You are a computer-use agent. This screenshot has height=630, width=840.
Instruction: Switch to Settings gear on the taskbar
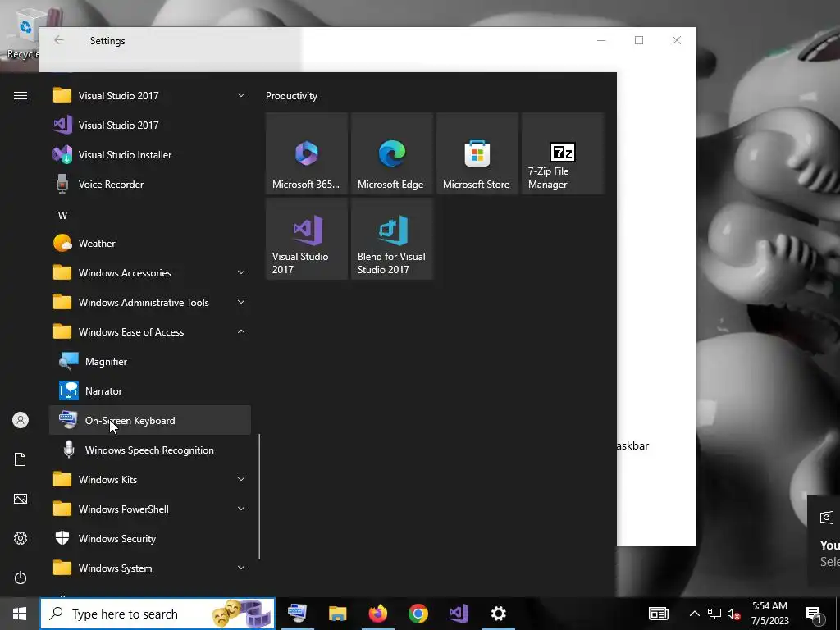499,614
